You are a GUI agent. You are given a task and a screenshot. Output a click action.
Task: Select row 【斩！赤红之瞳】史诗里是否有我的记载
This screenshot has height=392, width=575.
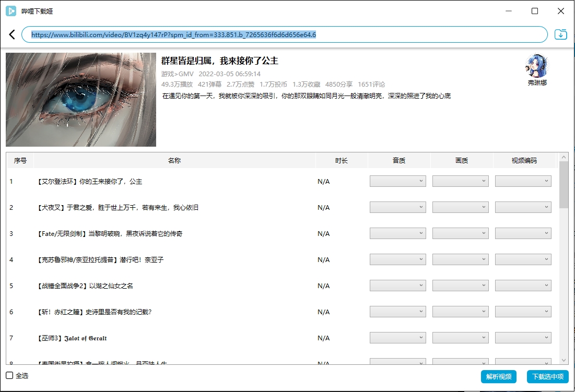click(283, 312)
